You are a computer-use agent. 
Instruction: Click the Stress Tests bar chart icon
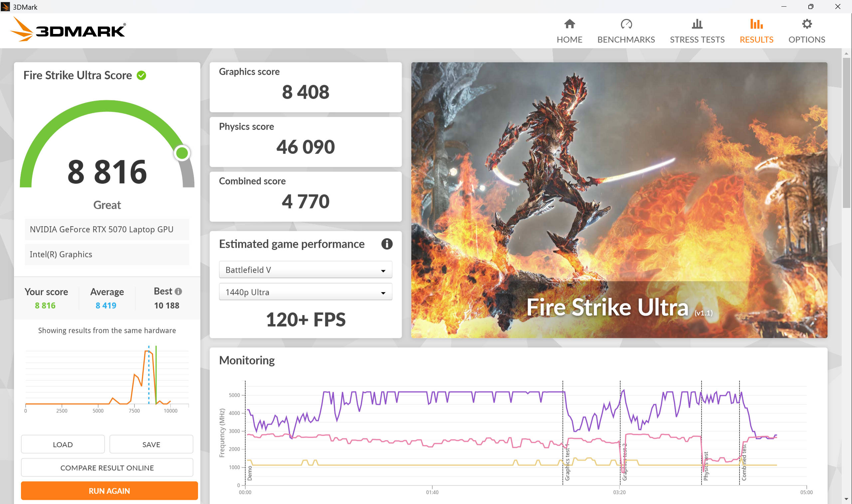(x=697, y=24)
